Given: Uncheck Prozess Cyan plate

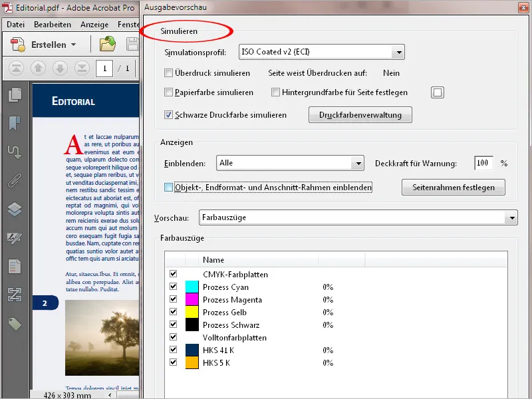Looking at the screenshot, I should pyautogui.click(x=174, y=286).
